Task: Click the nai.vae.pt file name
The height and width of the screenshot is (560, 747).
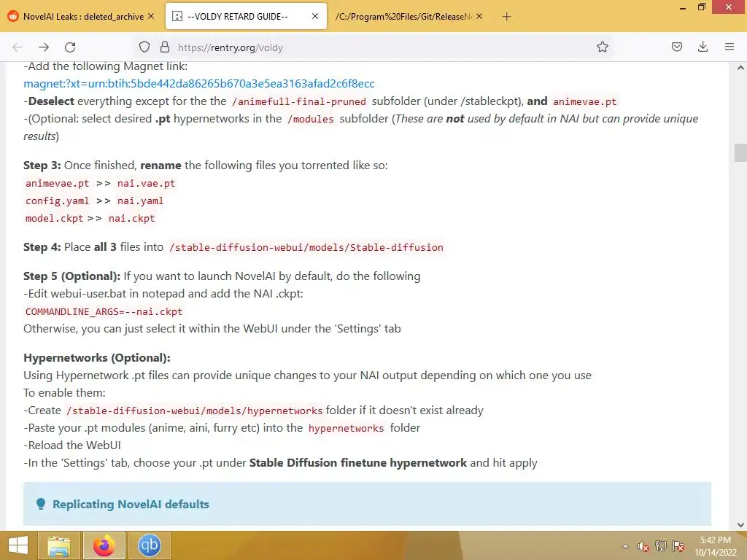Action: pos(146,183)
